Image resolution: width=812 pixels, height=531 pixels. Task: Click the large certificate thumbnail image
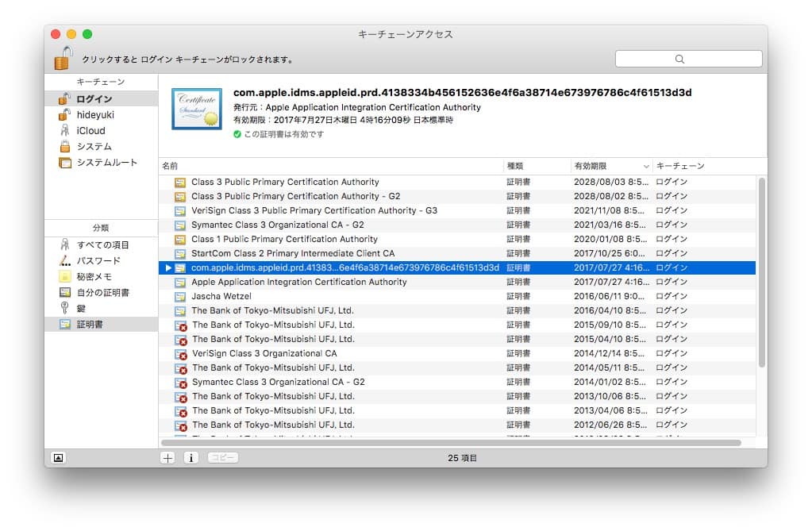(196, 110)
